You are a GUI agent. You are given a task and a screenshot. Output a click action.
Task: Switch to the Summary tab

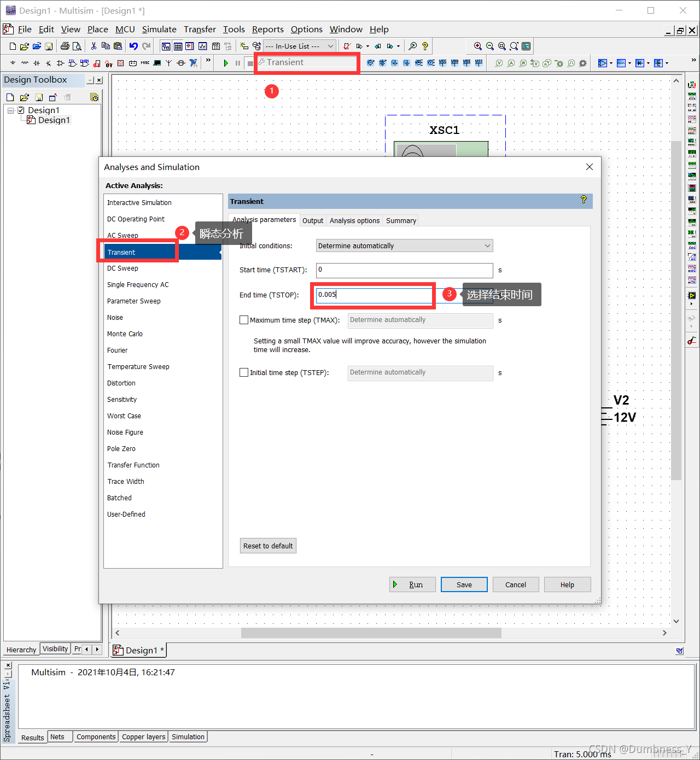click(401, 220)
